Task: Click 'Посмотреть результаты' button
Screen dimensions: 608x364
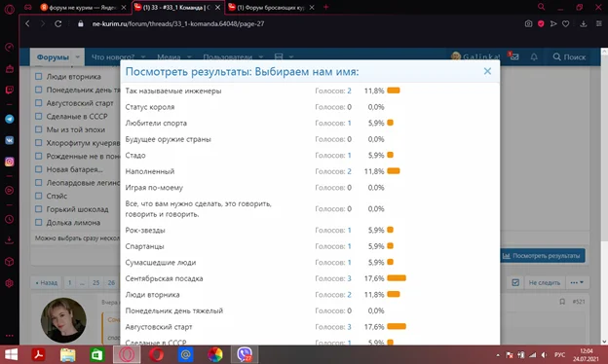Action: tap(542, 256)
